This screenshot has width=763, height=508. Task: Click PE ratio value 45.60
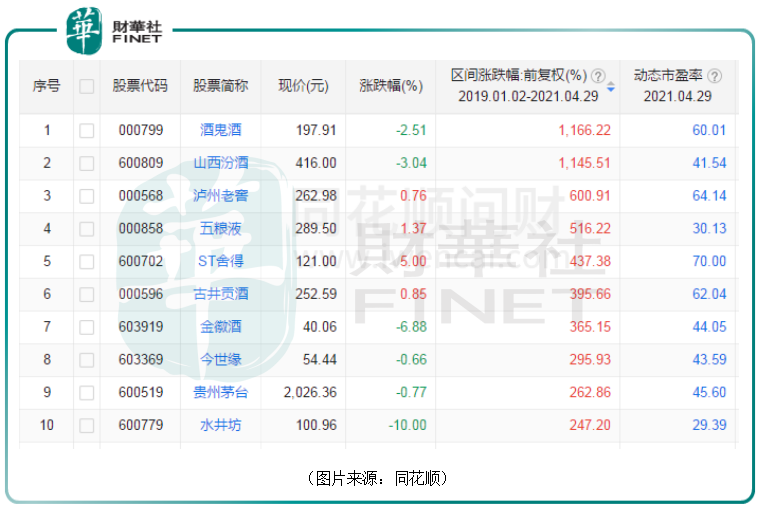tap(709, 393)
